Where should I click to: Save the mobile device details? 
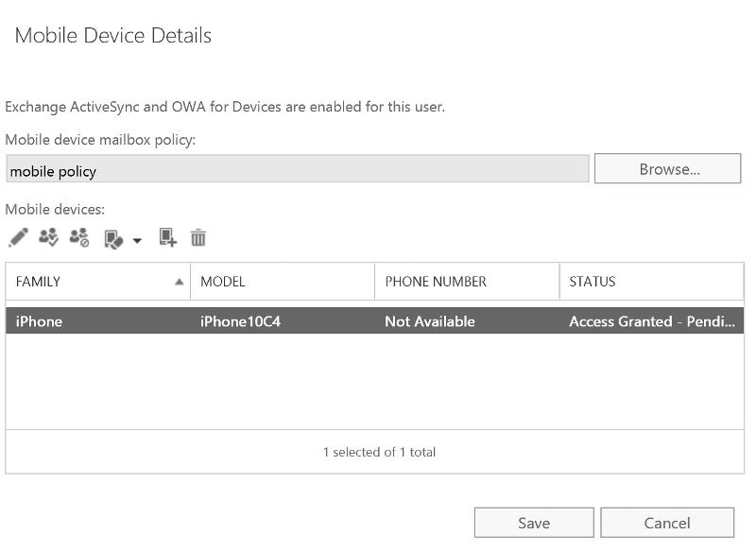click(x=534, y=523)
